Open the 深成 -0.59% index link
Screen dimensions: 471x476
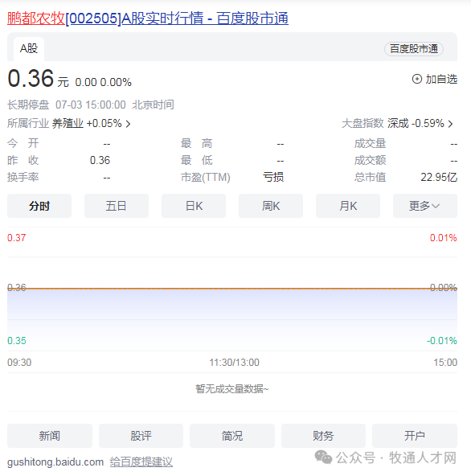click(x=416, y=124)
